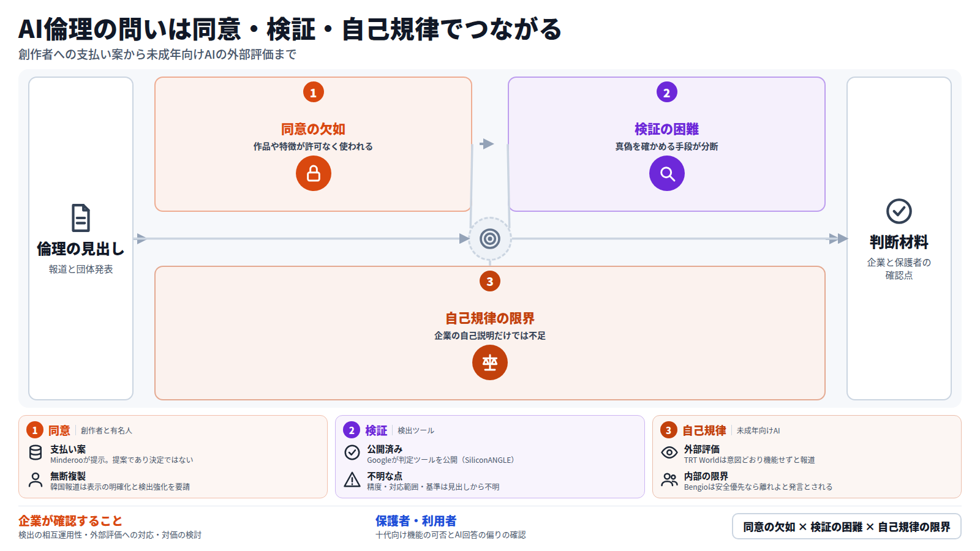Click the 同意の欠如 card title
The image size is (980, 551).
click(x=313, y=129)
